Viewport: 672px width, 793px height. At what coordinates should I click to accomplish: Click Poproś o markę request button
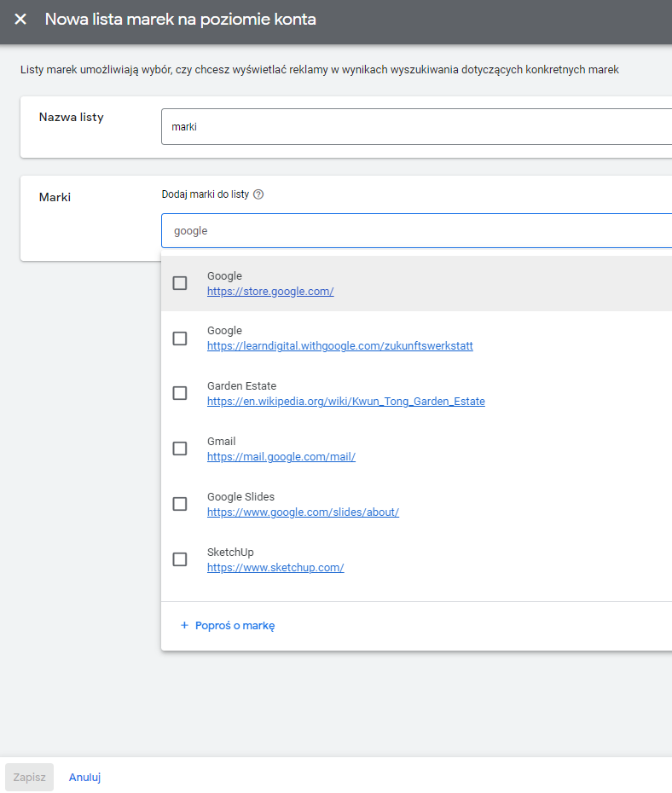tap(228, 626)
